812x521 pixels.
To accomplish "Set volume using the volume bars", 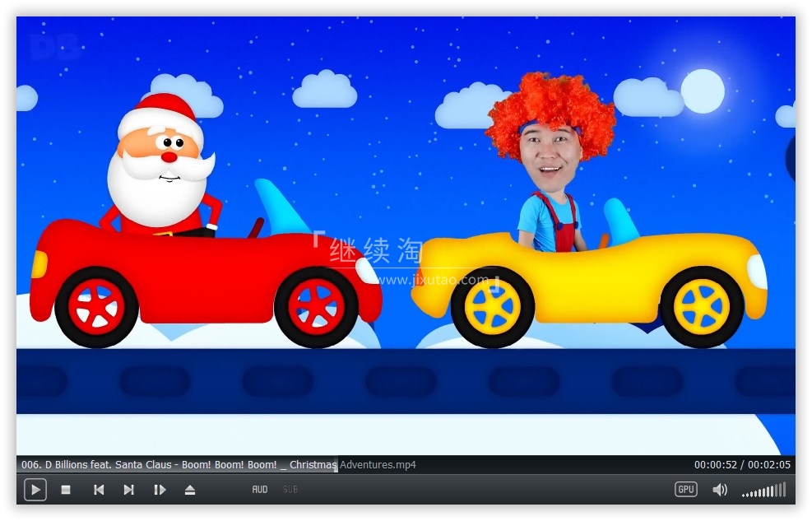I will click(x=763, y=491).
